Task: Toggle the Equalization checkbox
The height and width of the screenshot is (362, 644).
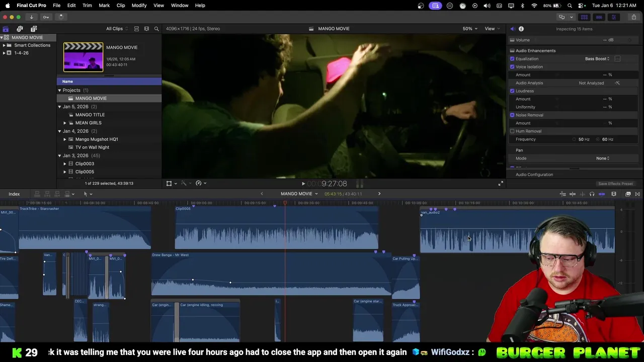Action: pyautogui.click(x=512, y=59)
